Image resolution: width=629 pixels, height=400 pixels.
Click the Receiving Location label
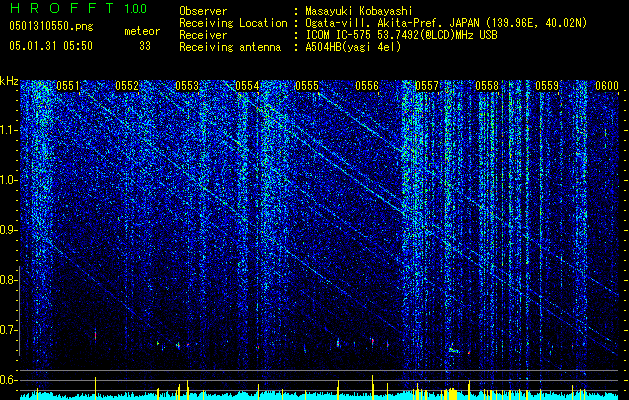point(233,23)
